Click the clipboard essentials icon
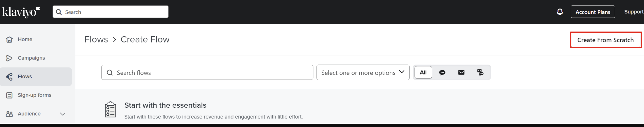The image size is (644, 127). [x=110, y=109]
